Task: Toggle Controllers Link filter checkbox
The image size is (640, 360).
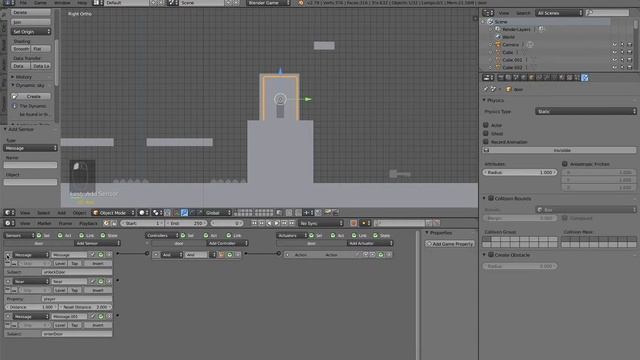Action: 229,236
